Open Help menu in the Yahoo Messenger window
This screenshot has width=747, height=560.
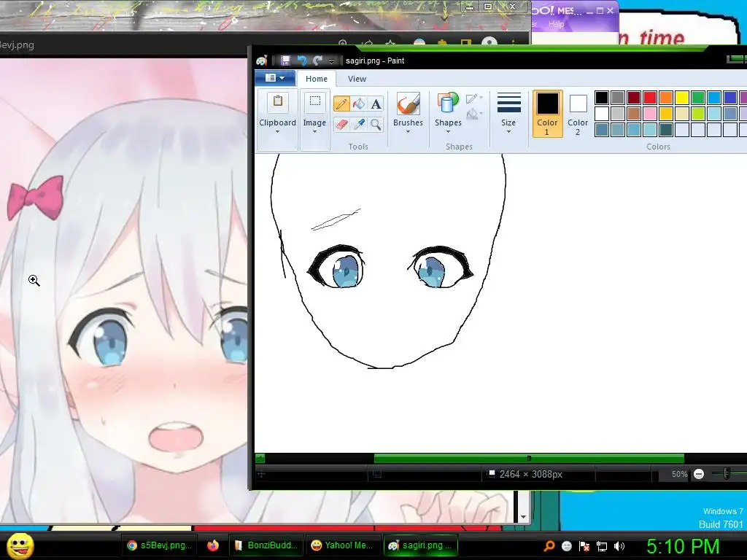pyautogui.click(x=556, y=24)
